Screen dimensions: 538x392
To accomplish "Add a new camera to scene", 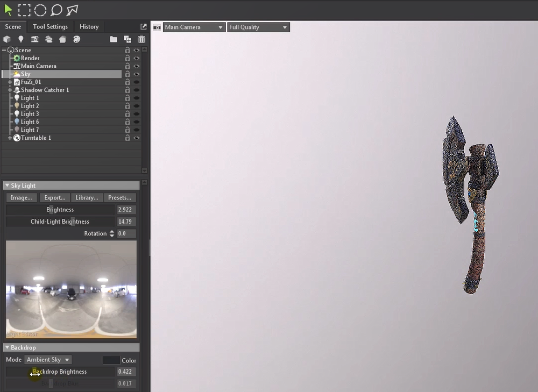I will coord(35,39).
